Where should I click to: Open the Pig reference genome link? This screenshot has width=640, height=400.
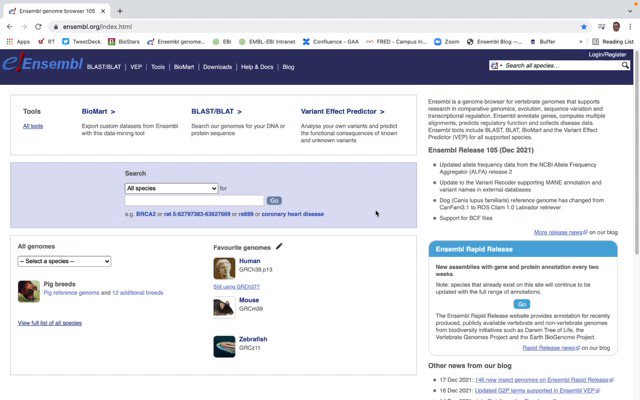point(71,293)
